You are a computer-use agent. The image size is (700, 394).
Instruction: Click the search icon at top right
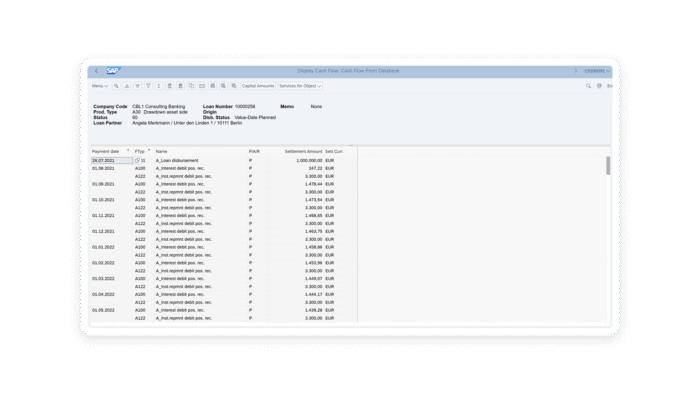[x=588, y=86]
